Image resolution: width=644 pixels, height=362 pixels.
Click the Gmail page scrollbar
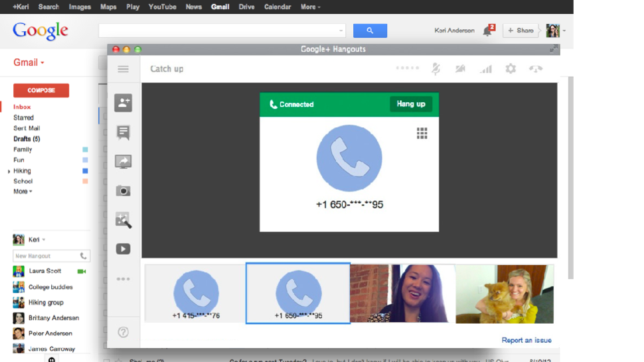pos(570,178)
